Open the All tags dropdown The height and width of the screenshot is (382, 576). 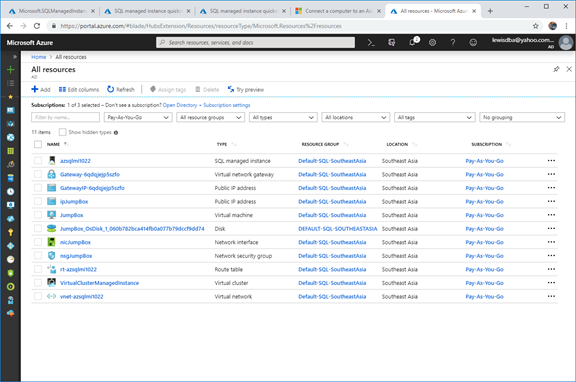tap(435, 117)
